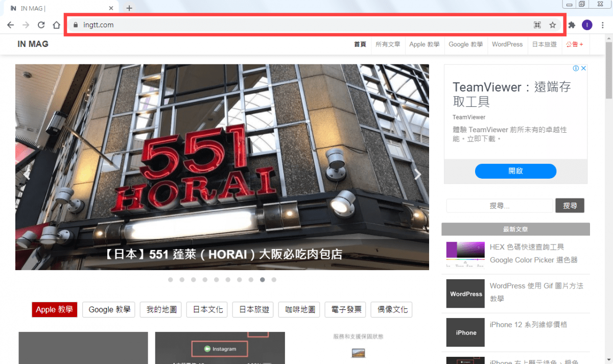Open HEX 色碼快速查詢工具 article link
The height and width of the screenshot is (364, 613).
534,253
